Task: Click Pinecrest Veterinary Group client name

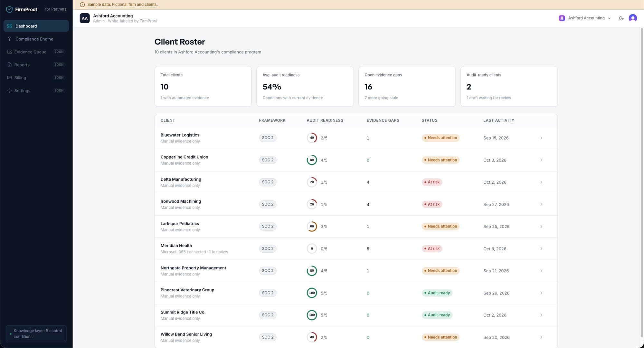Action: point(187,290)
